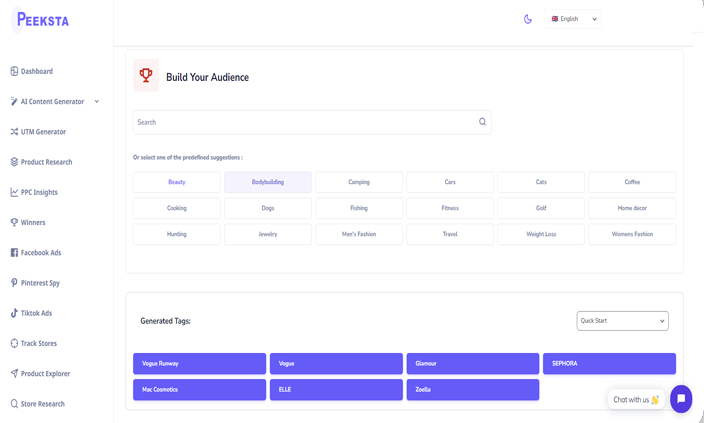The height and width of the screenshot is (423, 704).
Task: Click the search magnifier icon
Action: tap(482, 122)
